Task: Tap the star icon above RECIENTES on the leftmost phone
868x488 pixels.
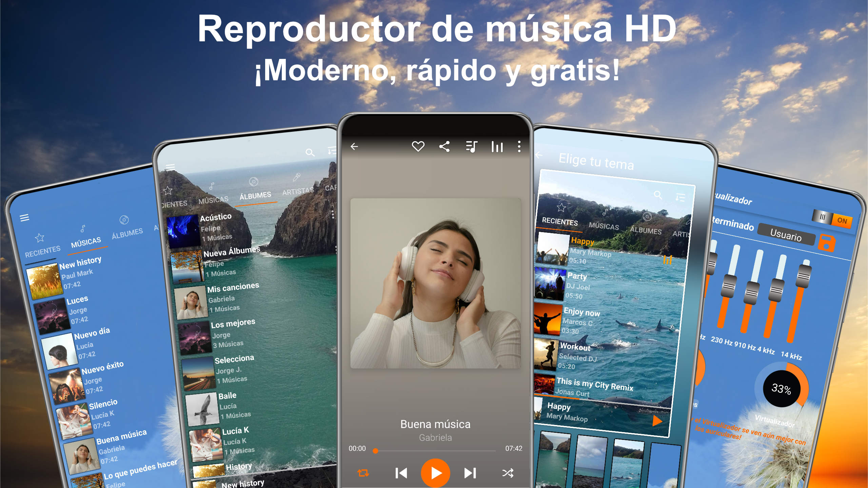Action: (x=40, y=238)
